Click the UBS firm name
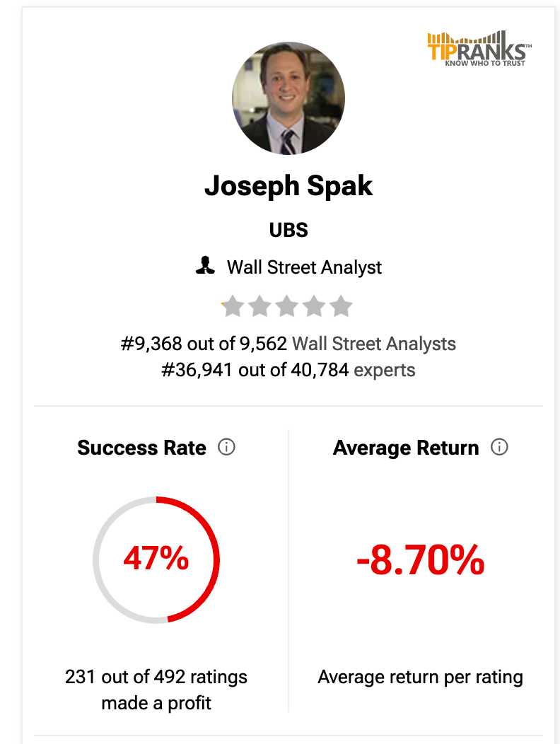 pyautogui.click(x=288, y=230)
